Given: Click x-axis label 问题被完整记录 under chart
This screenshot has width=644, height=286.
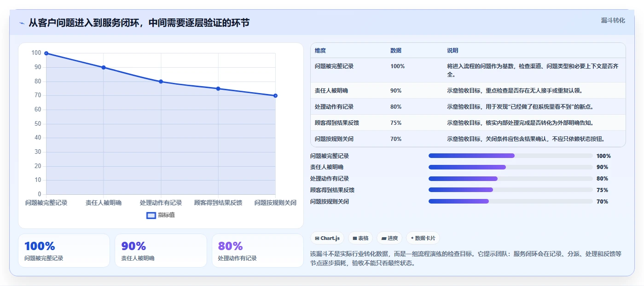Looking at the screenshot, I should [x=46, y=203].
